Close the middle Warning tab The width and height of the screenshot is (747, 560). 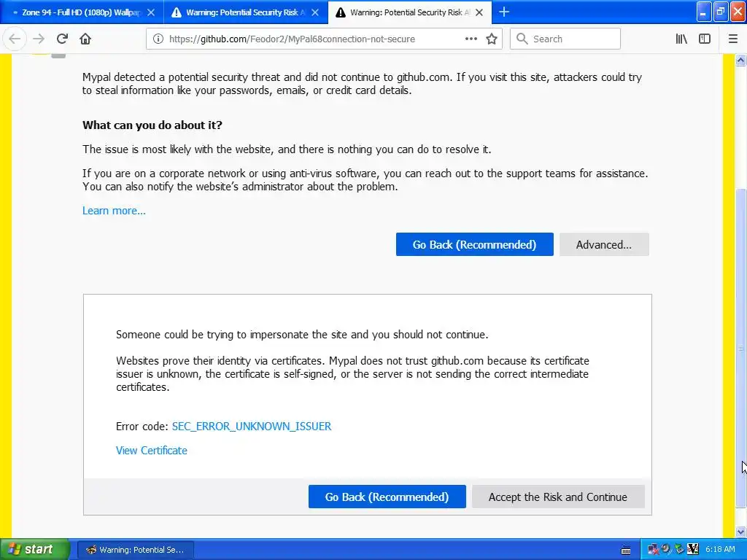315,12
